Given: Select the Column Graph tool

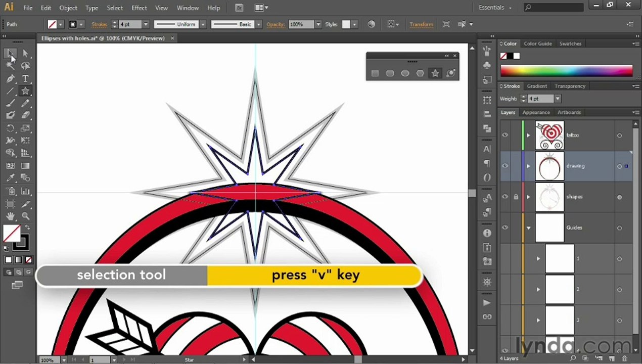Looking at the screenshot, I should [25, 191].
